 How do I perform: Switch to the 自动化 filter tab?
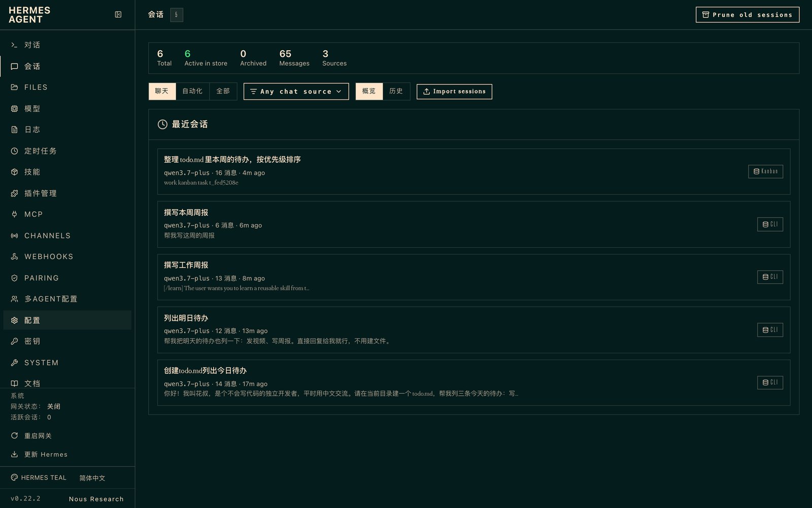click(x=192, y=91)
